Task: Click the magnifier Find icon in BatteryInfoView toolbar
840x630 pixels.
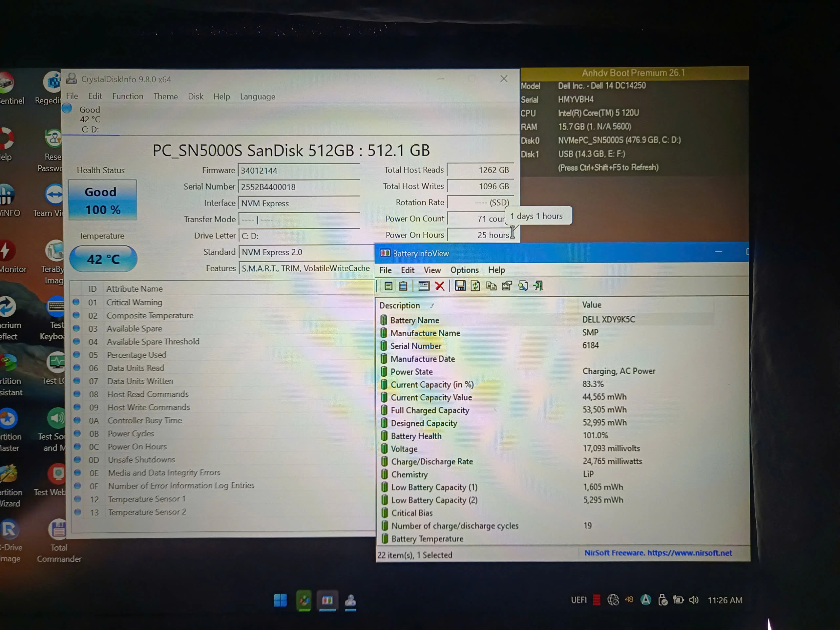Action: [523, 285]
